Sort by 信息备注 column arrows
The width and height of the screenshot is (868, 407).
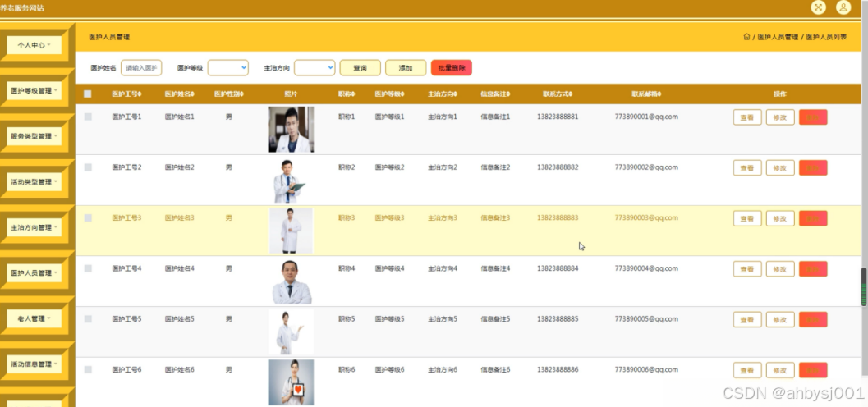[x=509, y=94]
